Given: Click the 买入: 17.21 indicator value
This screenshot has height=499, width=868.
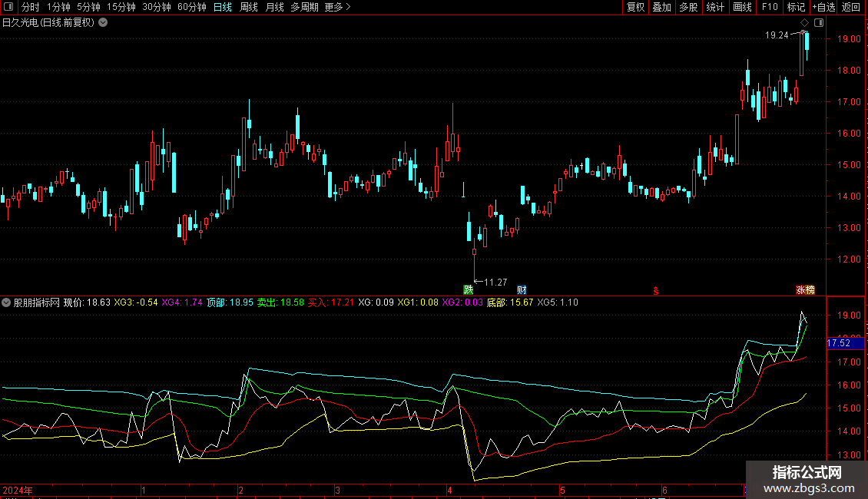Looking at the screenshot, I should pos(331,302).
